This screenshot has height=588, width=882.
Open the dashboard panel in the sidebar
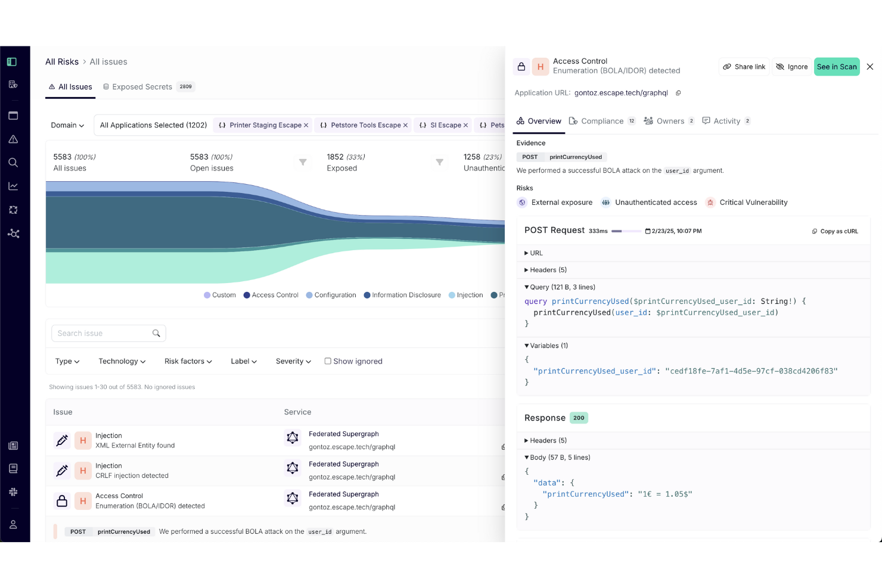[13, 115]
